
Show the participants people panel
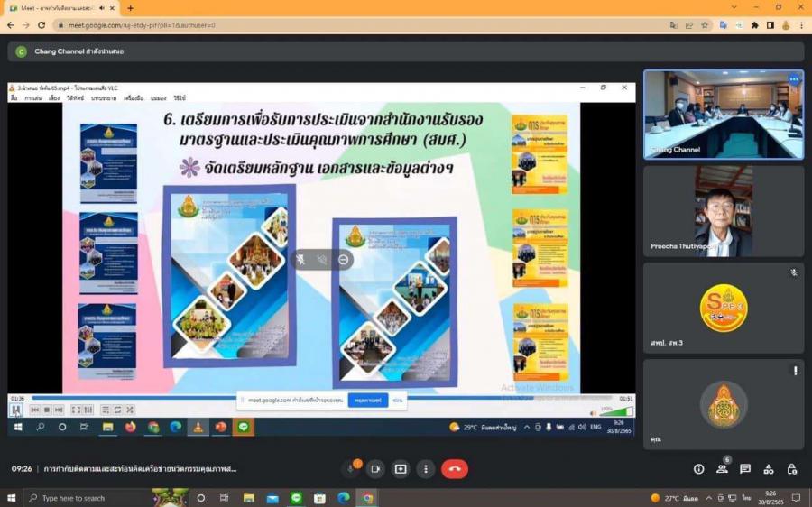tap(722, 469)
